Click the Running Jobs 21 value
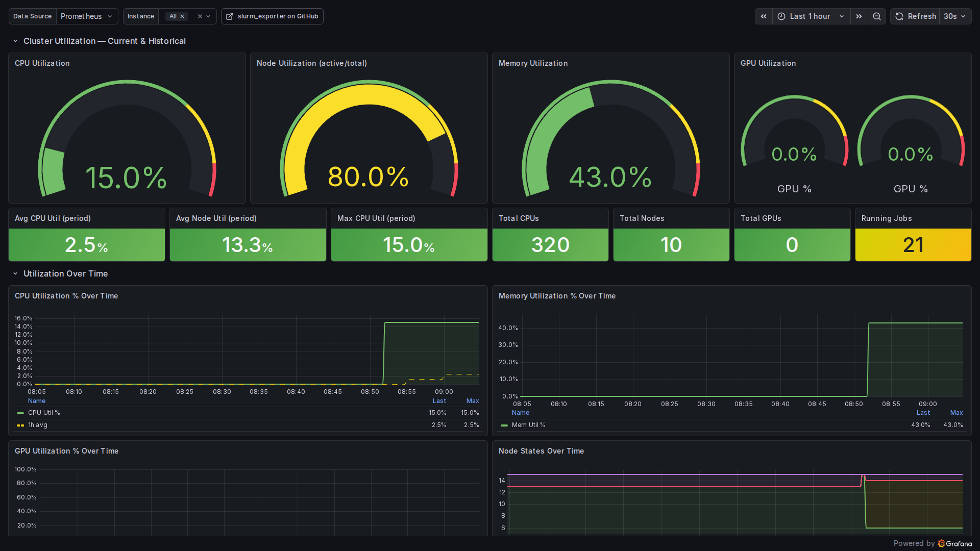 click(913, 245)
